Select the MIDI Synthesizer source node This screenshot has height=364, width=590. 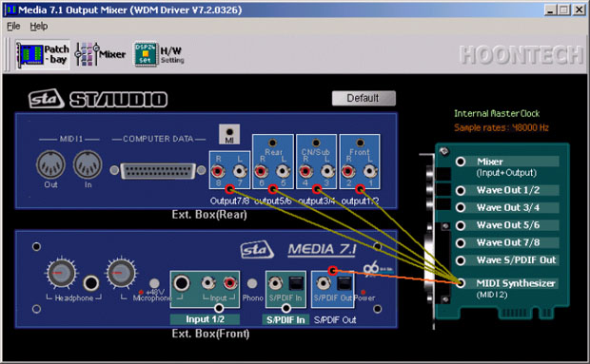coord(461,283)
